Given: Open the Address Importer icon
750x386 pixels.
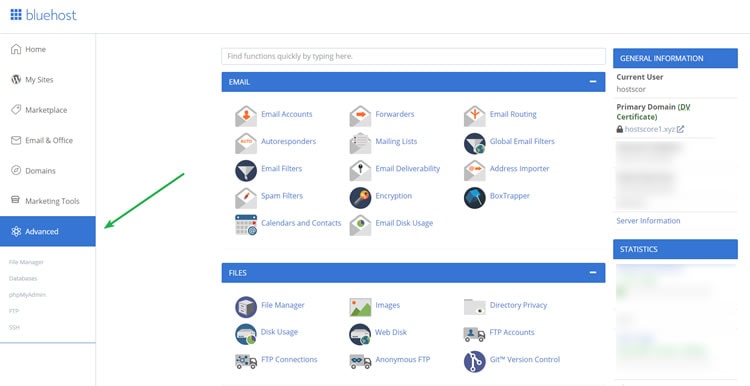Looking at the screenshot, I should [474, 170].
